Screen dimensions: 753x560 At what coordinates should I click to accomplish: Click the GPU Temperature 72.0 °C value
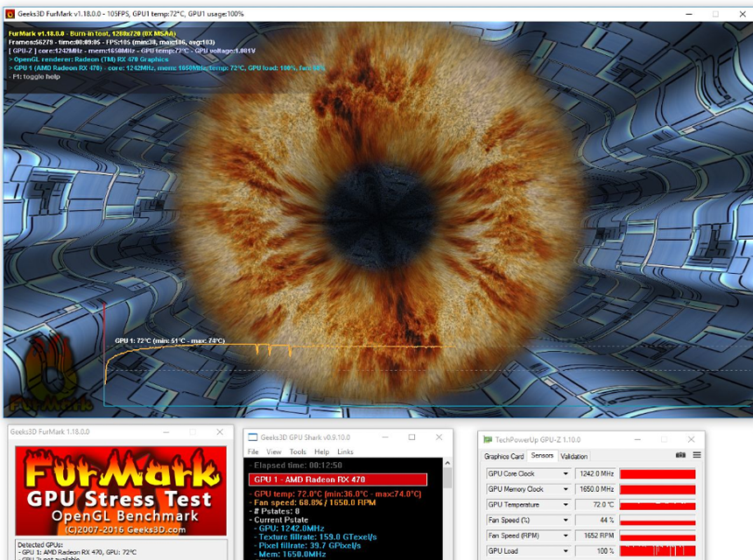595,505
